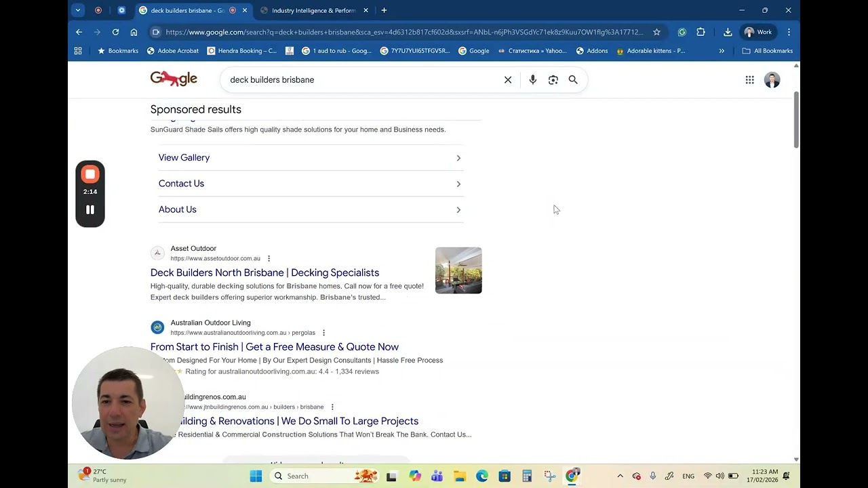Open the apps grid in bookmarks bar
Viewport: 868px width, 488px height.
pos(78,51)
